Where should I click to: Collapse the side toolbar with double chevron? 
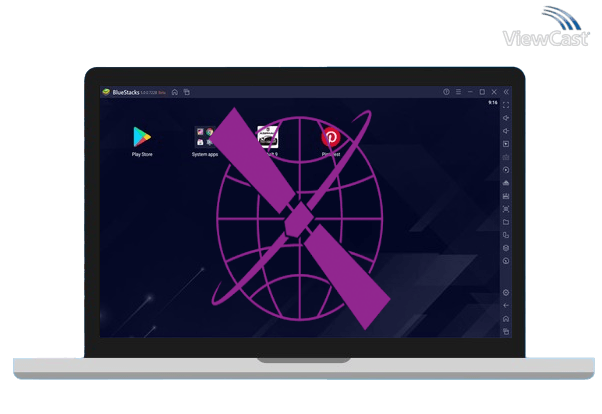tap(506, 92)
